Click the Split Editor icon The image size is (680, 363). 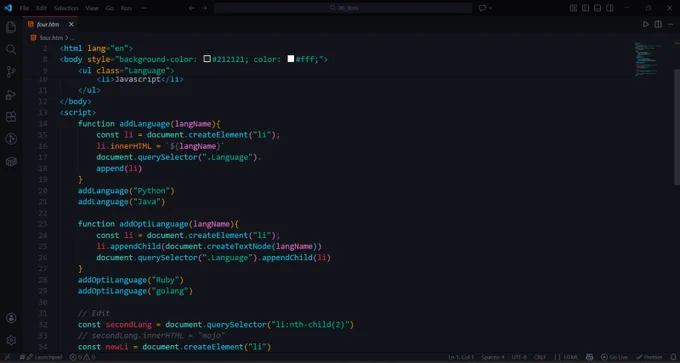(x=658, y=24)
